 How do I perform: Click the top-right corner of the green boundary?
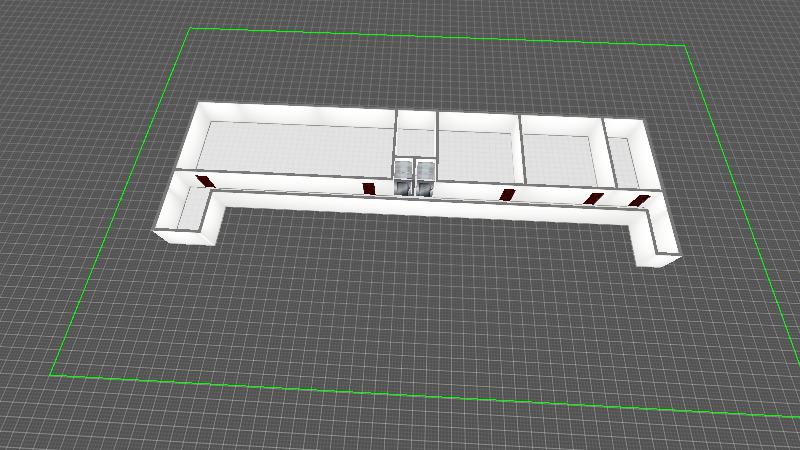(686, 46)
